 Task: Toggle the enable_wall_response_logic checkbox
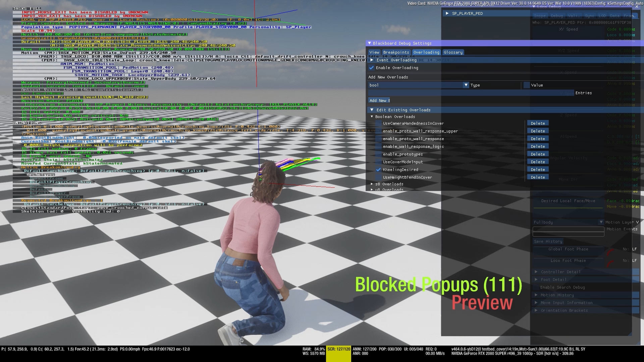point(379,146)
